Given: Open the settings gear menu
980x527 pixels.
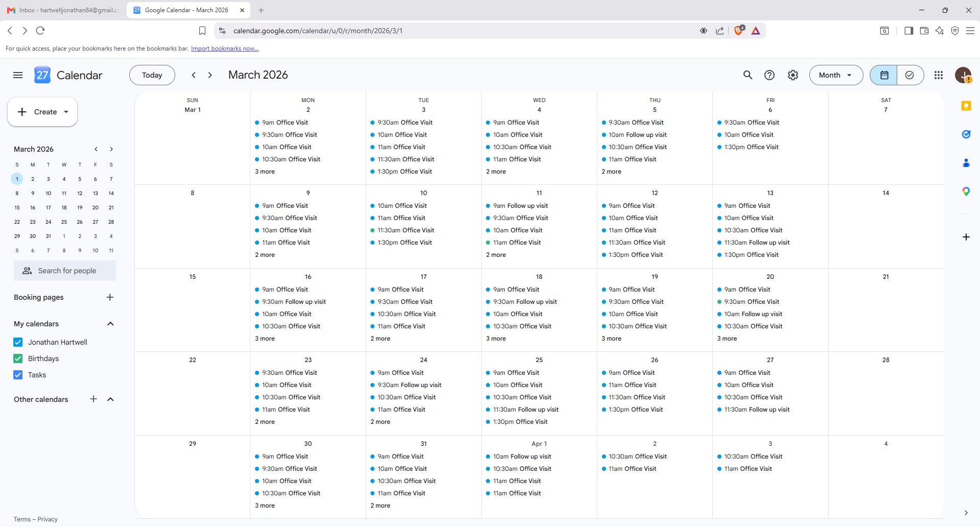Looking at the screenshot, I should point(793,75).
